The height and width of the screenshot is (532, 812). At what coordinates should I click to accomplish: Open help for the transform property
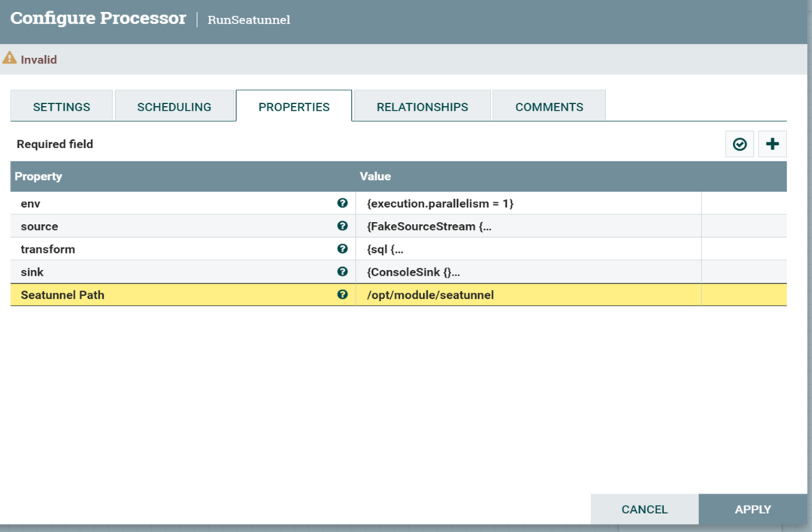[x=342, y=249]
